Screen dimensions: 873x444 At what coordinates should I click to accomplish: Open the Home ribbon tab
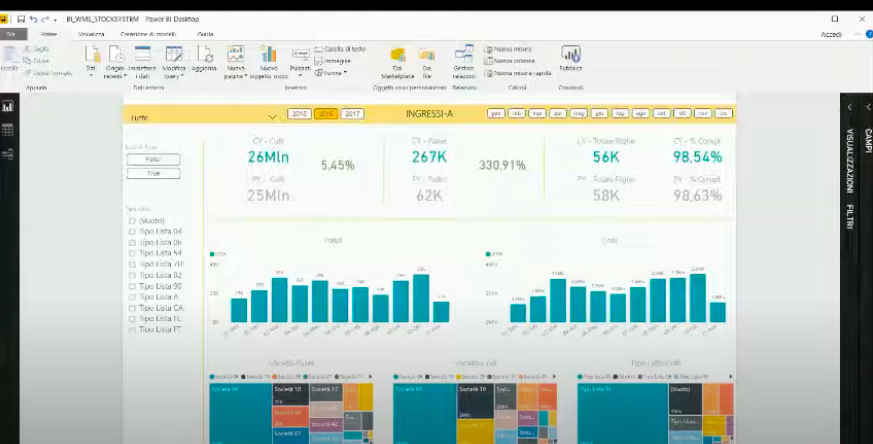coord(48,34)
